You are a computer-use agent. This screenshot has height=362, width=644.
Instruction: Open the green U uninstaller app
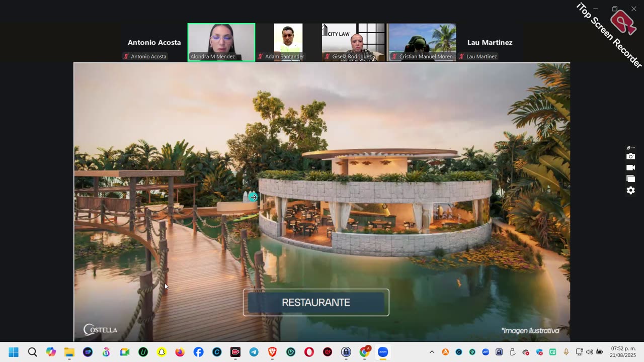tap(143, 352)
